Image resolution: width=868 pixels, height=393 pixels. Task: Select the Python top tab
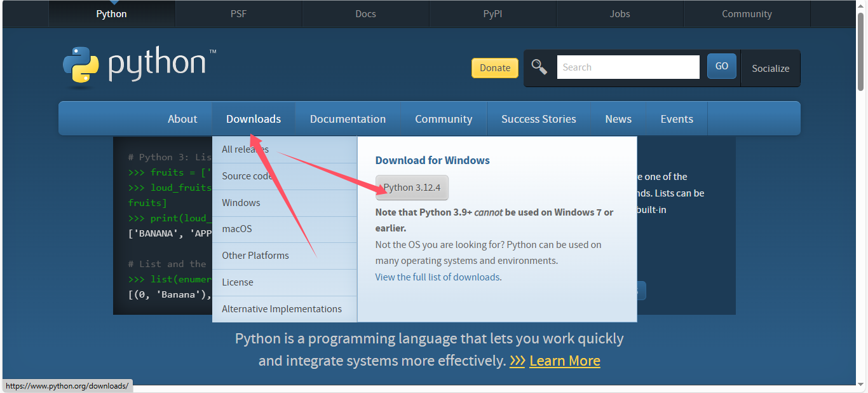(112, 13)
